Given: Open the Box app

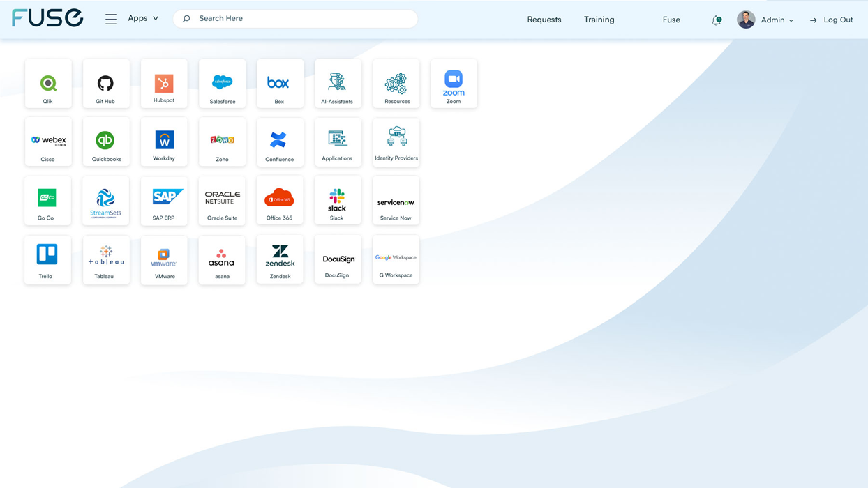Looking at the screenshot, I should pyautogui.click(x=280, y=84).
